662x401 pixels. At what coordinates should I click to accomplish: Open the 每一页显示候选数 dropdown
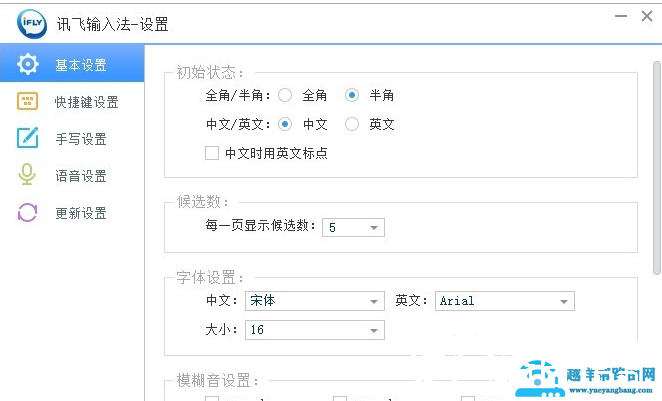coord(353,228)
